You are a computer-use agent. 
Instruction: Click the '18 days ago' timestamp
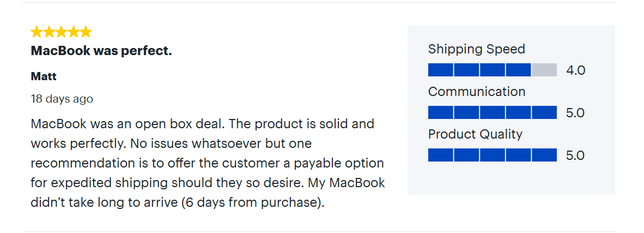coord(62,99)
